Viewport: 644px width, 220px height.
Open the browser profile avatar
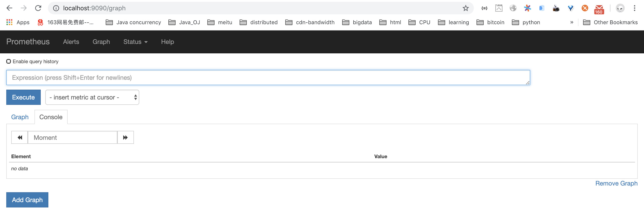point(620,8)
